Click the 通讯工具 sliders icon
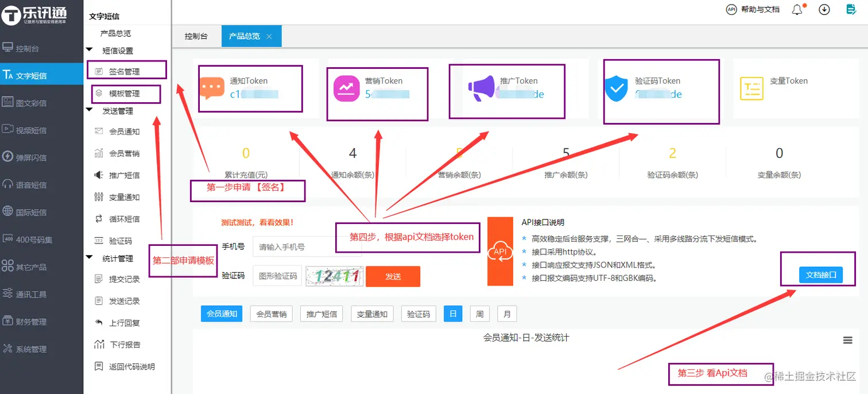This screenshot has height=394, width=868. click(7, 293)
